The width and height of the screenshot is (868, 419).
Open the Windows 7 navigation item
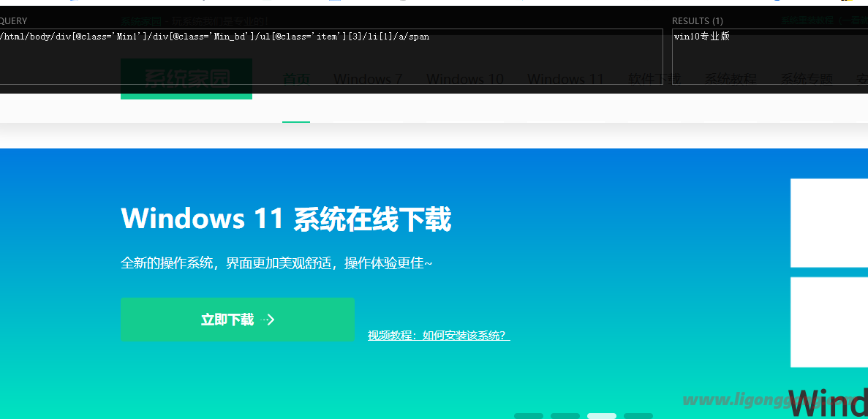pyautogui.click(x=368, y=79)
